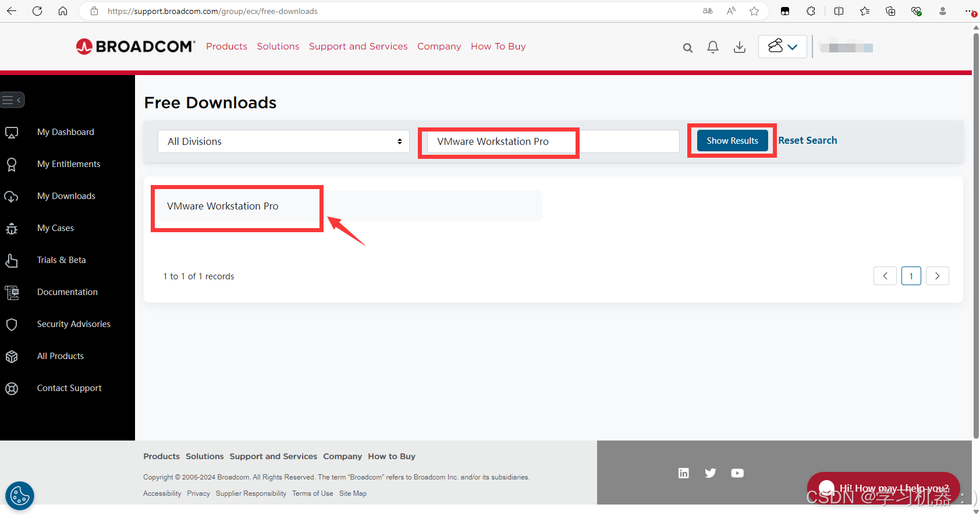Toggle split screen icon in toolbar

tap(839, 11)
